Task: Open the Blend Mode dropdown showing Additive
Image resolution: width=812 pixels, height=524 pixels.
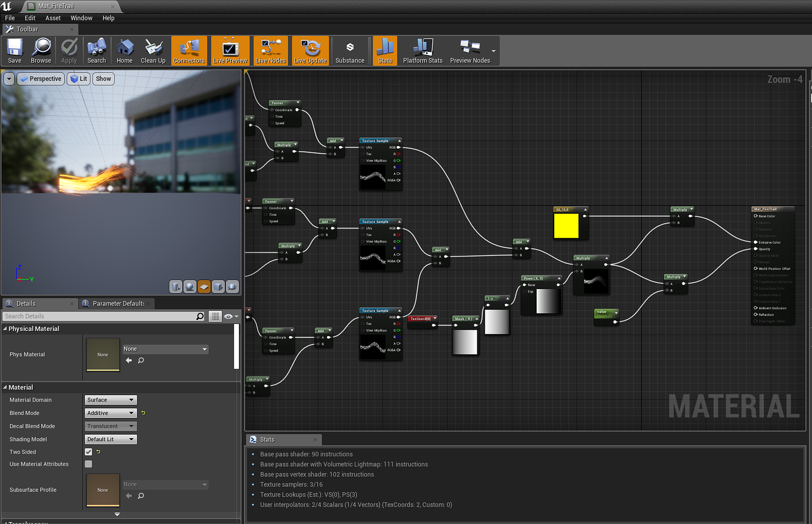Action: tap(110, 413)
